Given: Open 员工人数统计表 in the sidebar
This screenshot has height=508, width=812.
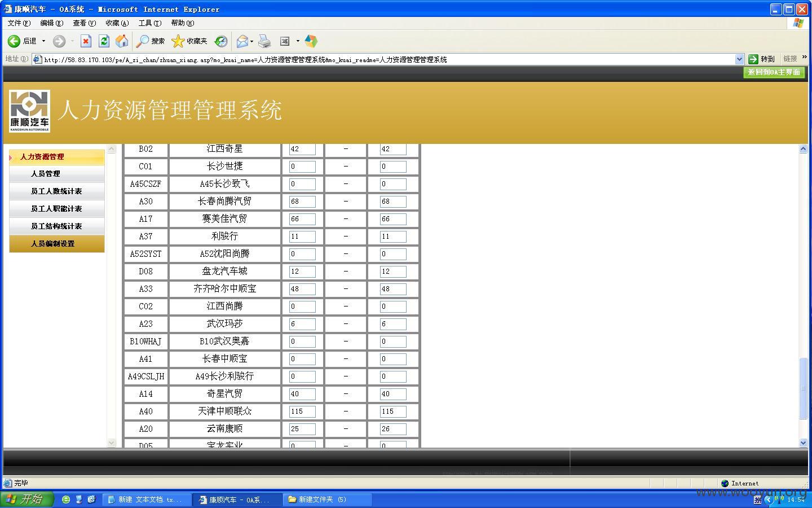Looking at the screenshot, I should (x=56, y=191).
